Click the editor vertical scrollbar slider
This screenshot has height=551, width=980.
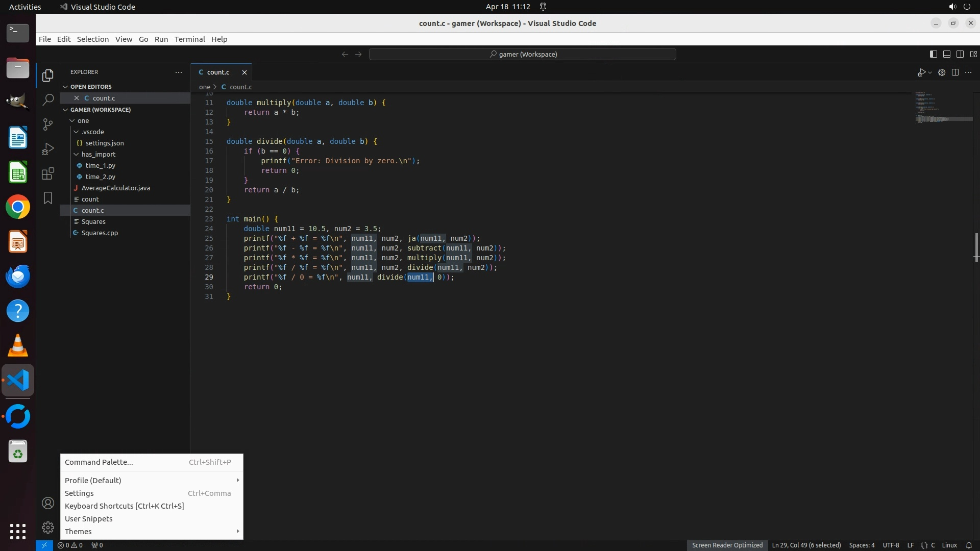coord(976,247)
